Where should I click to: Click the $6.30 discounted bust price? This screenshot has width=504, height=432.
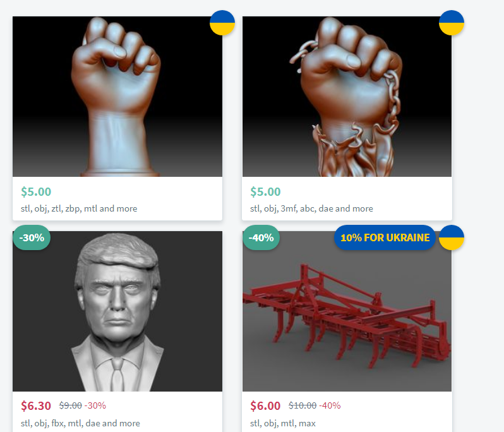(36, 405)
